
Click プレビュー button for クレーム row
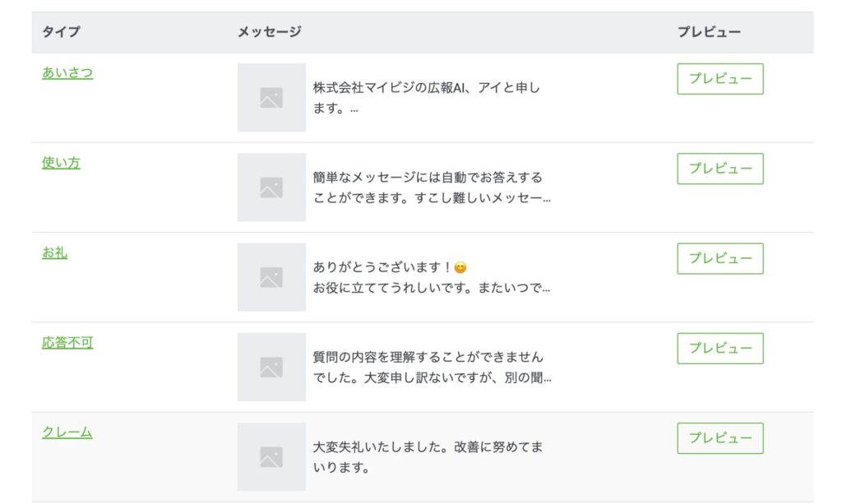click(x=720, y=438)
